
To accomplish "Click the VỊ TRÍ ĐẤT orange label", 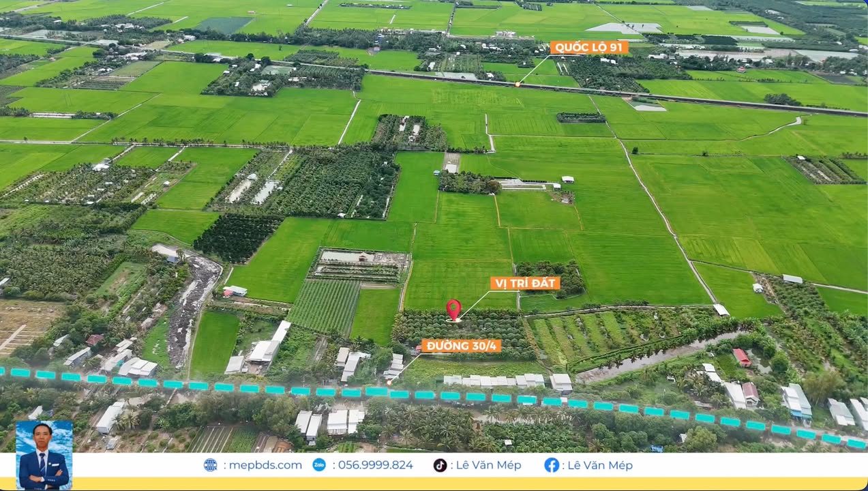I will click(526, 282).
